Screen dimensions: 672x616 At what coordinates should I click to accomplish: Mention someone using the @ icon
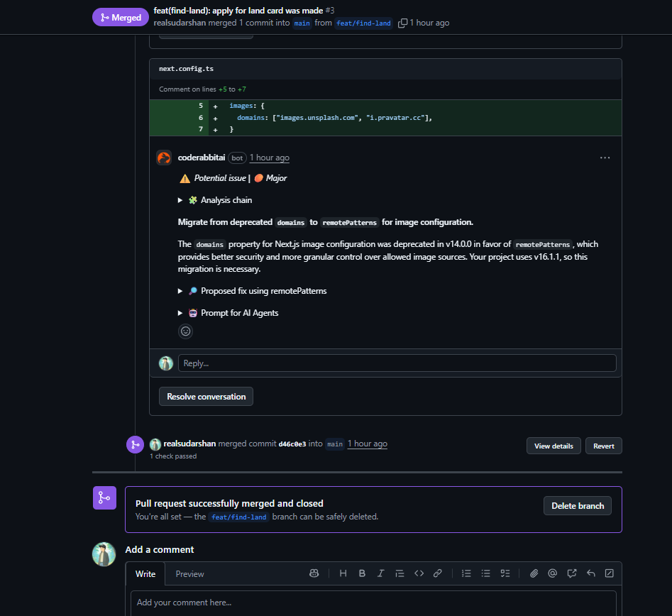coord(552,573)
